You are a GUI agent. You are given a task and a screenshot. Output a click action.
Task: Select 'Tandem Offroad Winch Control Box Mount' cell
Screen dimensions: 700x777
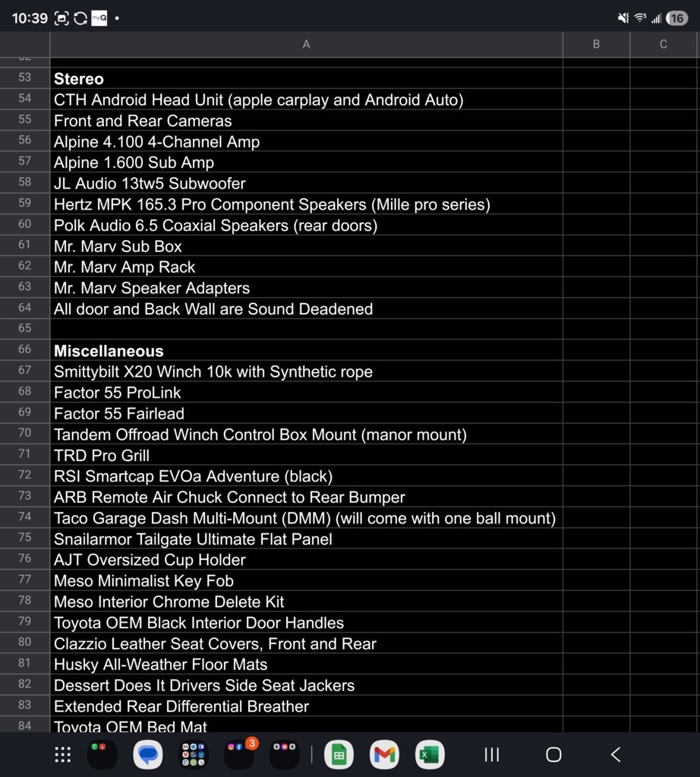point(306,434)
